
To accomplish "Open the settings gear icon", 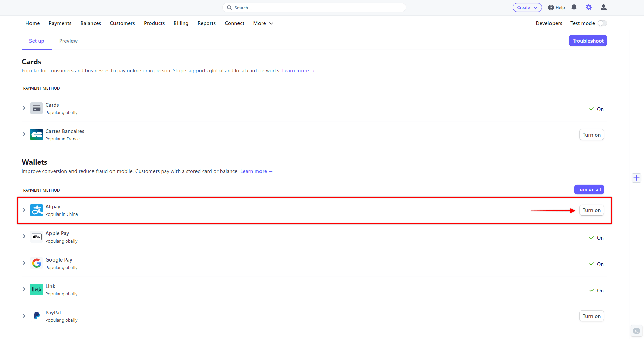I will coord(589,7).
